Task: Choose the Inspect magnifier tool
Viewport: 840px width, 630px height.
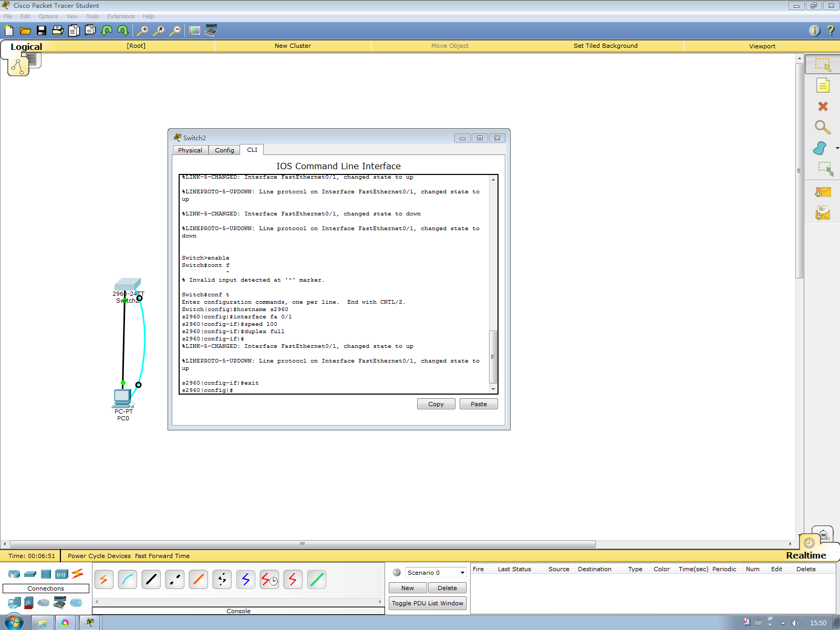Action: point(823,127)
